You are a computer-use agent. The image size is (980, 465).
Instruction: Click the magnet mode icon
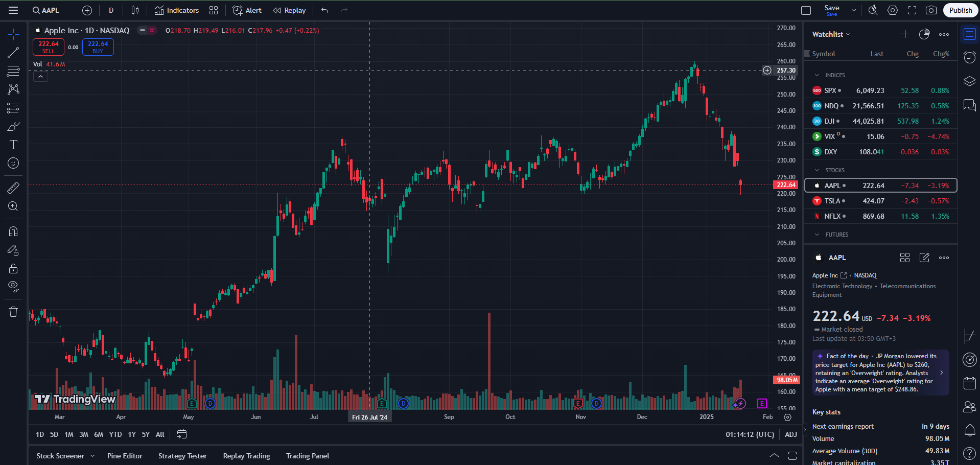pos(13,231)
